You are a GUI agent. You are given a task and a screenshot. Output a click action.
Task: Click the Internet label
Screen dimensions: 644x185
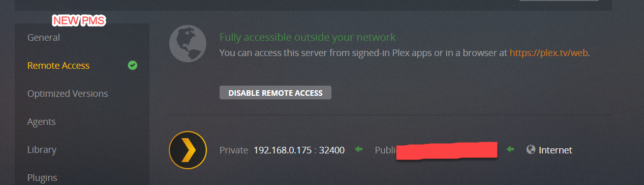click(x=556, y=150)
